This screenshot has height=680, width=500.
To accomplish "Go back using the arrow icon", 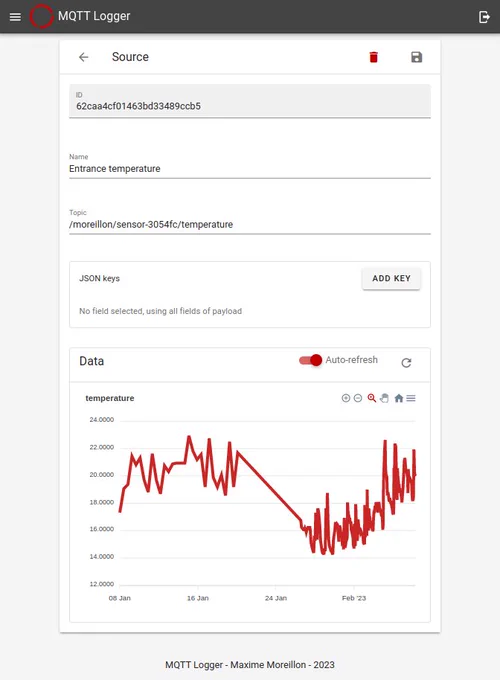I will pyautogui.click(x=84, y=57).
